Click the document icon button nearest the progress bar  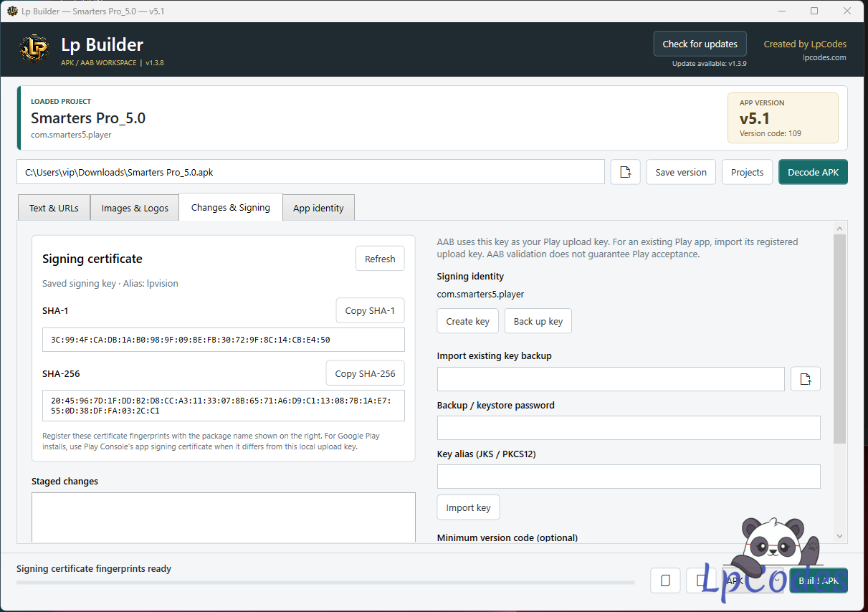[x=665, y=580]
